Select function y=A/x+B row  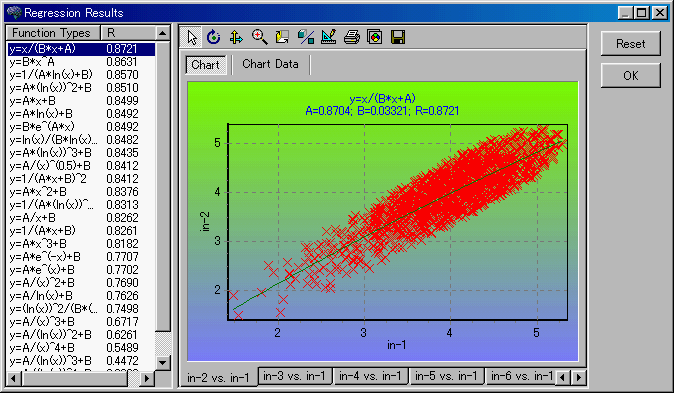(81, 218)
